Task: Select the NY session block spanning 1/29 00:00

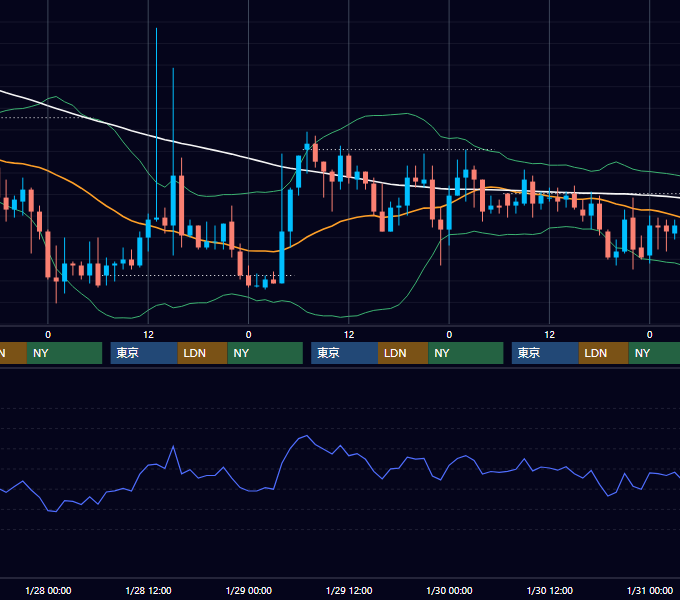Action: (265, 353)
